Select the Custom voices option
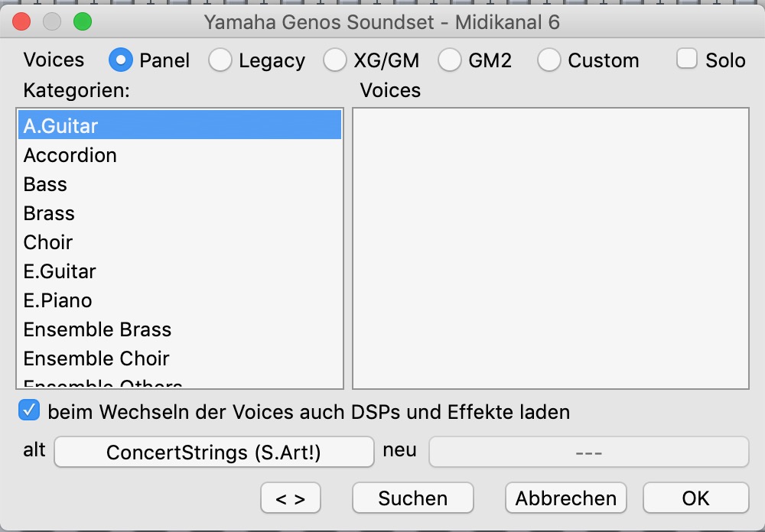The image size is (765, 532). [549, 60]
